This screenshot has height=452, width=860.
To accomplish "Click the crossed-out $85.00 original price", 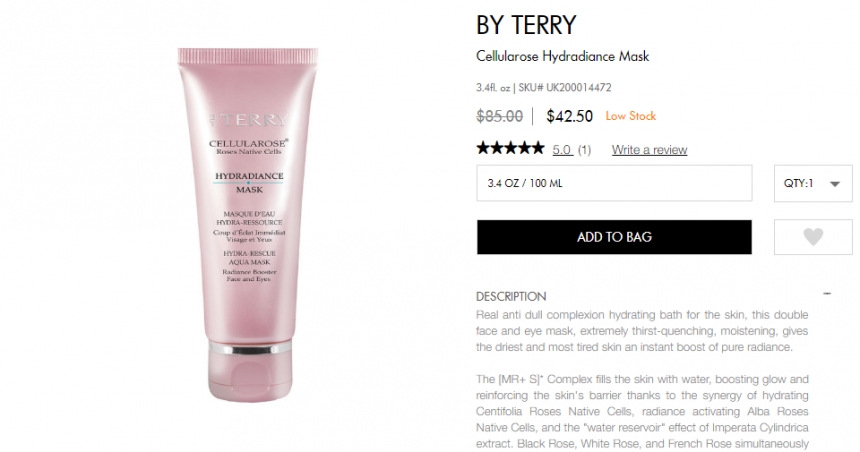I will point(500,116).
